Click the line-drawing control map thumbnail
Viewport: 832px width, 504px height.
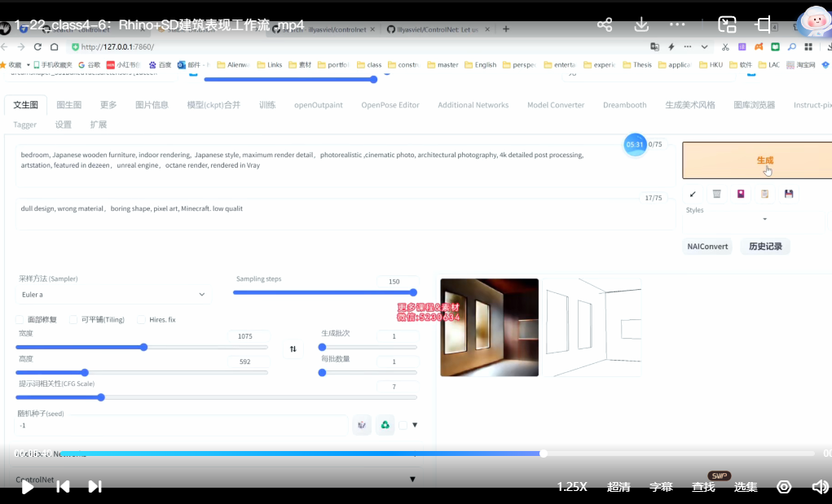pos(592,327)
